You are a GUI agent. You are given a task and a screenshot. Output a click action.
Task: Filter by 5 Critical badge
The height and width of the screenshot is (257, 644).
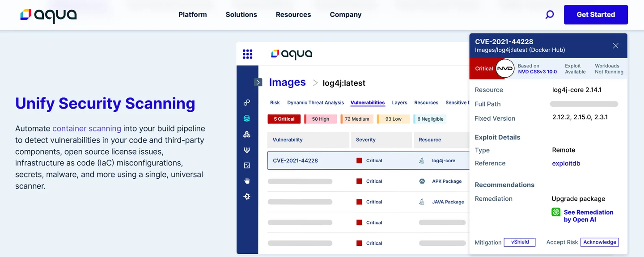284,119
